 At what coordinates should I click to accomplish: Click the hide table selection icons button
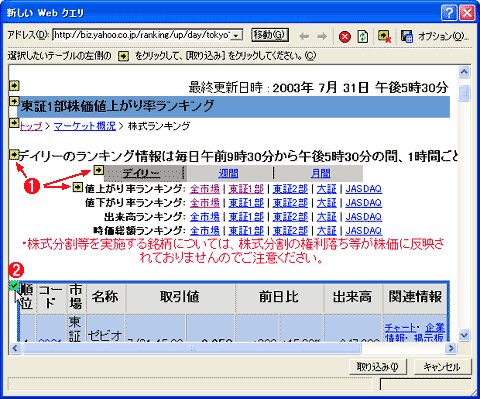click(x=384, y=36)
